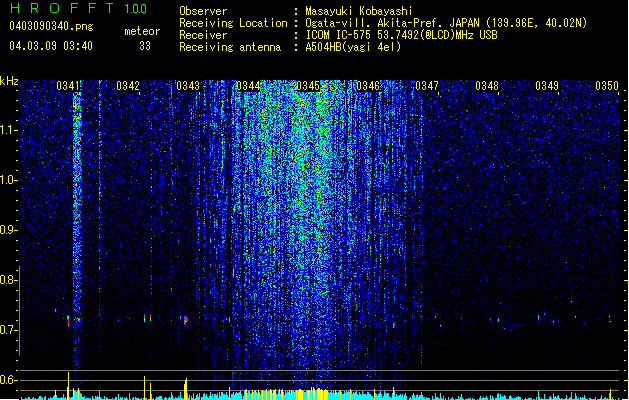Click the 0341 time marker
Image resolution: width=629 pixels, height=400 pixels.
click(x=68, y=86)
